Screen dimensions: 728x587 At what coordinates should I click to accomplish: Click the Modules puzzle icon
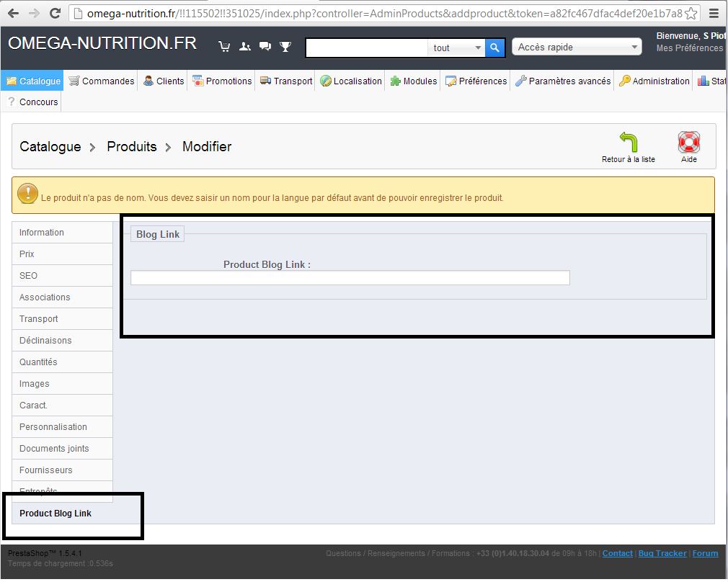click(396, 81)
